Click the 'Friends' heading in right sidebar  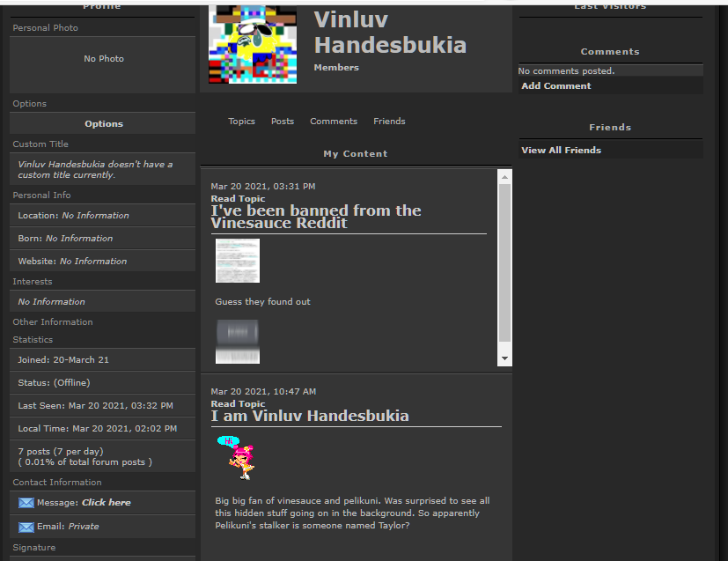(x=610, y=127)
